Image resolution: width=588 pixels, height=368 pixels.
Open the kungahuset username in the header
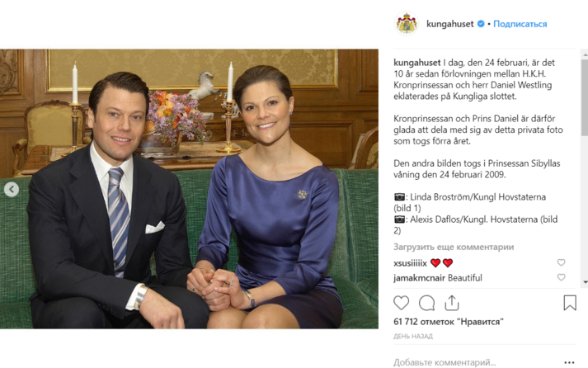coord(450,24)
